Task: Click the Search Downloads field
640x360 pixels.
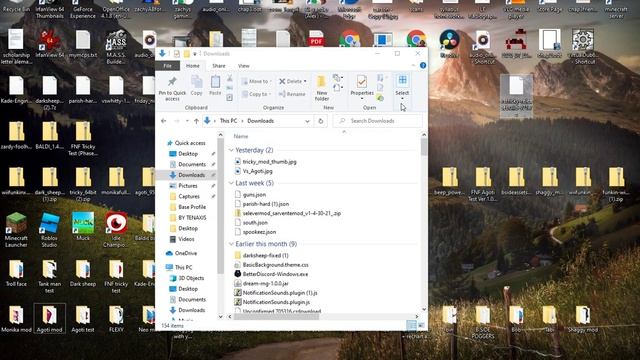Action: pyautogui.click(x=378, y=121)
